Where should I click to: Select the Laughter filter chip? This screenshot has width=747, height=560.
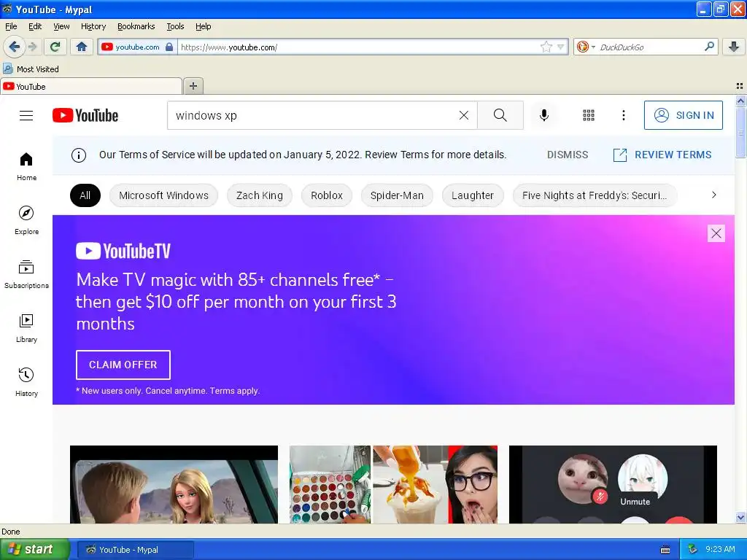[473, 195]
